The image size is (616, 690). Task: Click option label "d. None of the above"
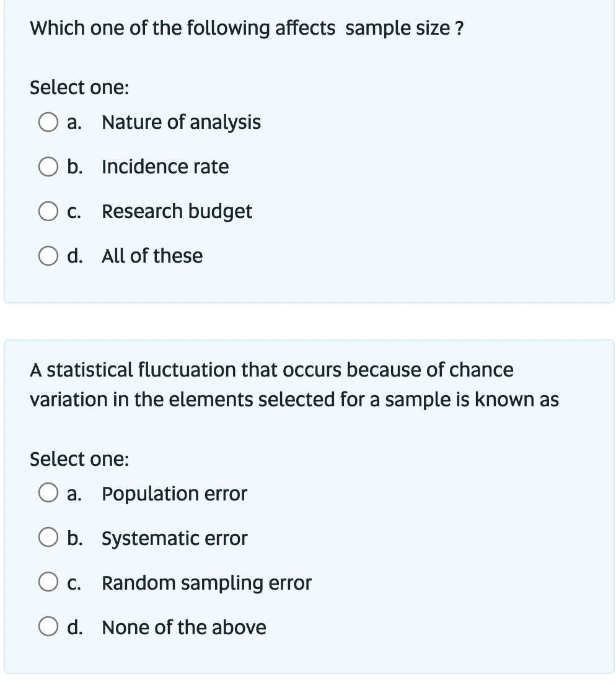(x=167, y=627)
